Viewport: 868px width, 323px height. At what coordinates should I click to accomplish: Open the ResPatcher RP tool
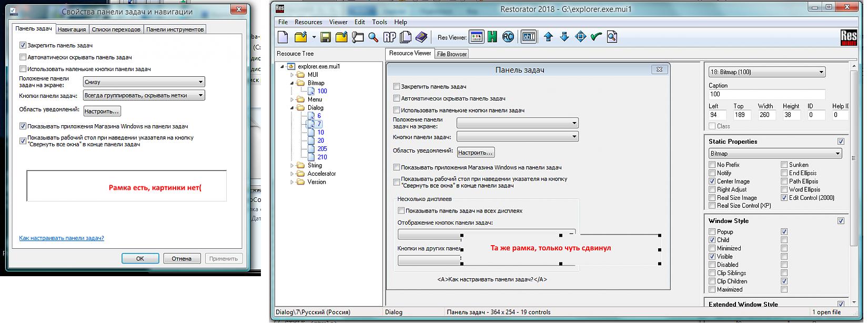coord(389,37)
